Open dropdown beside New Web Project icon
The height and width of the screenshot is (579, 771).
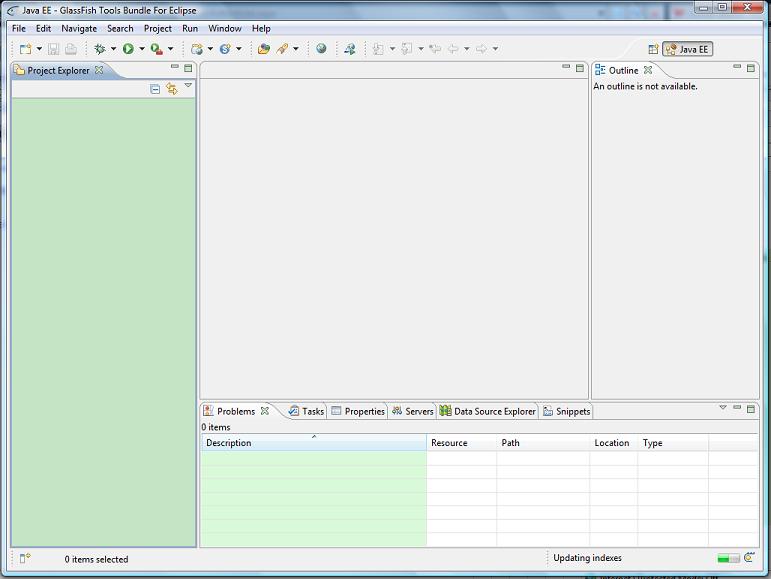coord(210,49)
